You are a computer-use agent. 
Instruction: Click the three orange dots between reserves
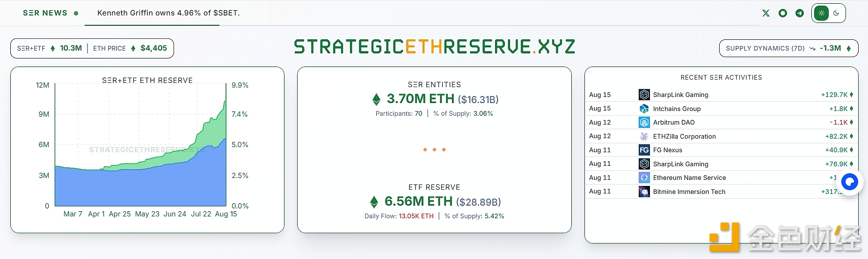pos(434,150)
